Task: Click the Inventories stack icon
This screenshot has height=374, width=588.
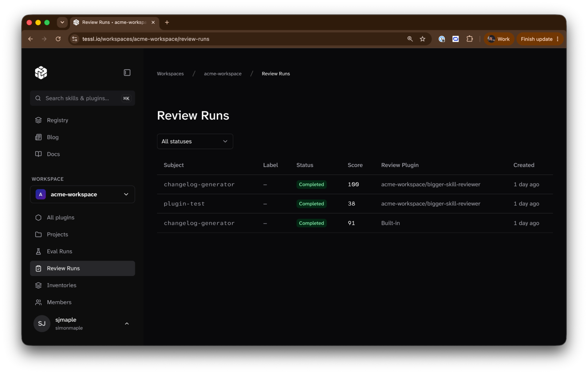Action: point(39,285)
